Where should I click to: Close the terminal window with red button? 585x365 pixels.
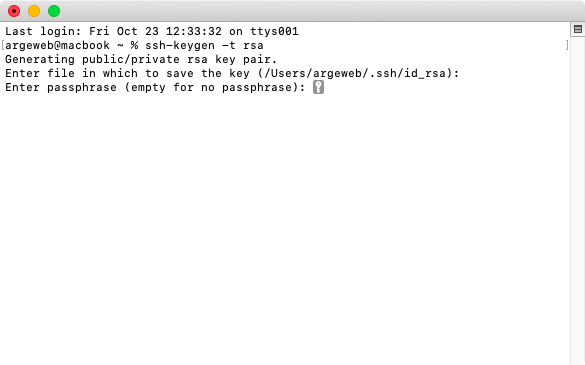pyautogui.click(x=14, y=11)
